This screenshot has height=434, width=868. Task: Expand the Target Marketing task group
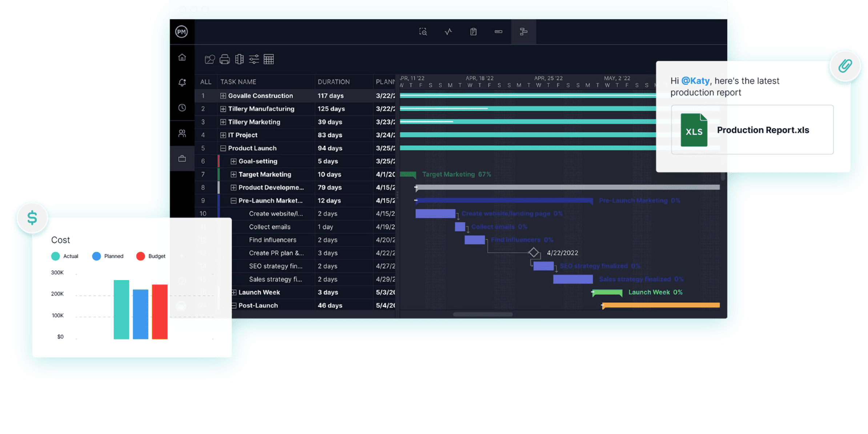pos(233,174)
